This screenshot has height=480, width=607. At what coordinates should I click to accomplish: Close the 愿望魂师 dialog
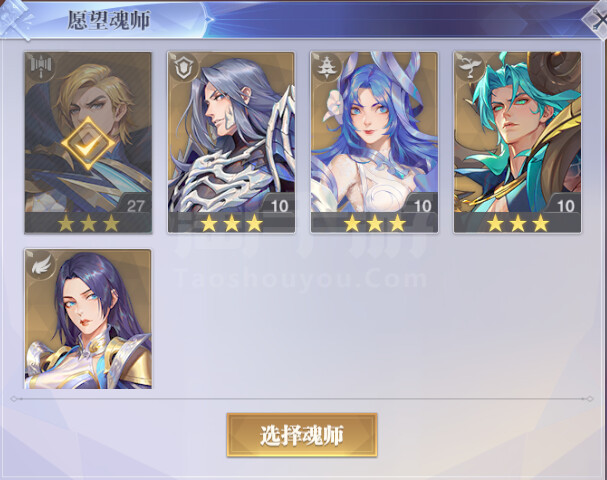[x=597, y=19]
